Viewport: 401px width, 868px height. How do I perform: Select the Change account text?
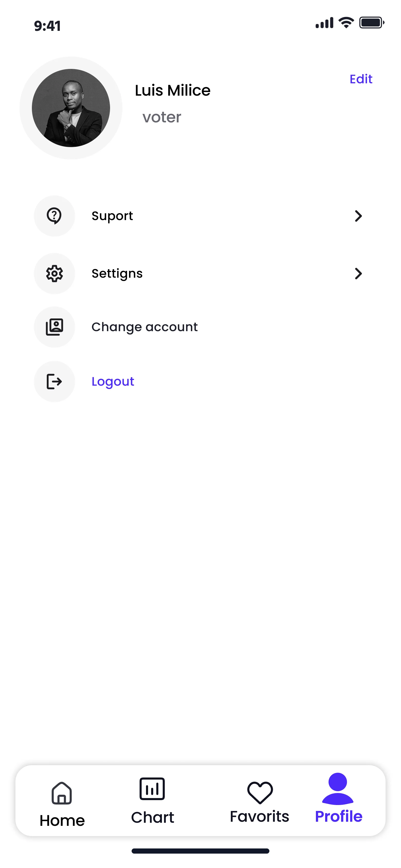144,327
